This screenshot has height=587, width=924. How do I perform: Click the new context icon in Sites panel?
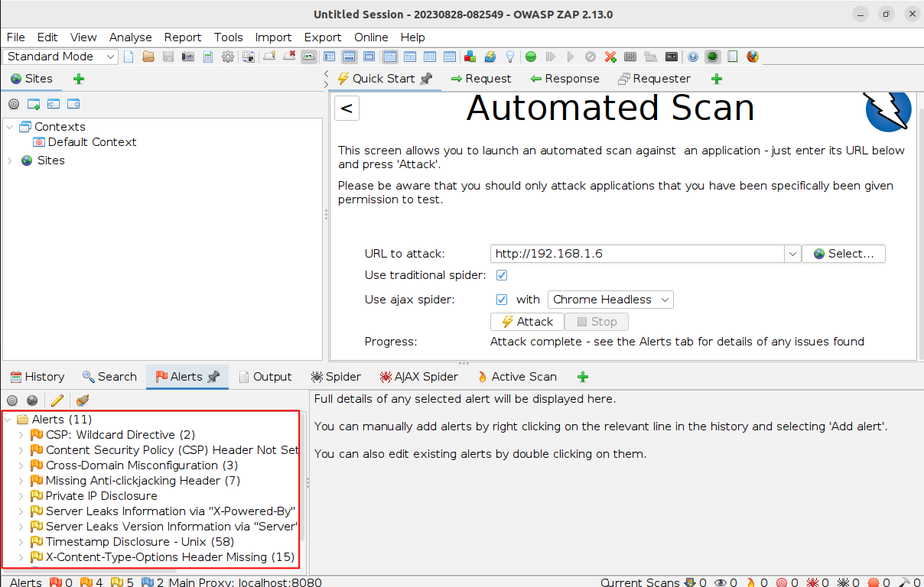click(x=34, y=104)
